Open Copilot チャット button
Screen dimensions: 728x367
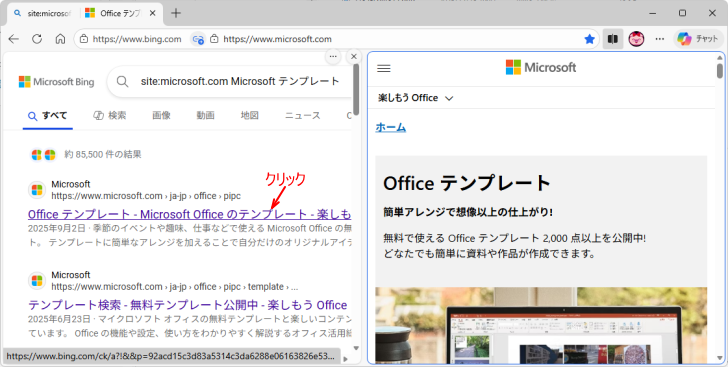pos(698,39)
